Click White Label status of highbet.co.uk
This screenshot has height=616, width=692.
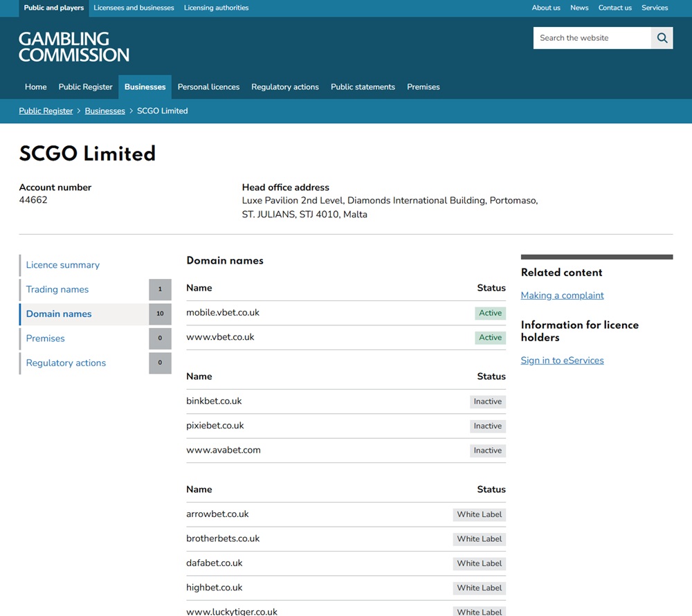(x=480, y=588)
